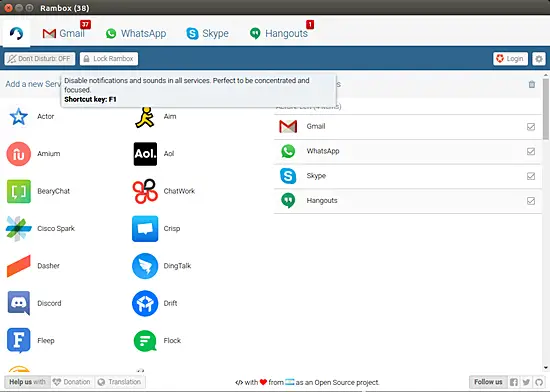Switch to the Skype tab
Screen dimensions: 550x392
click(x=208, y=33)
